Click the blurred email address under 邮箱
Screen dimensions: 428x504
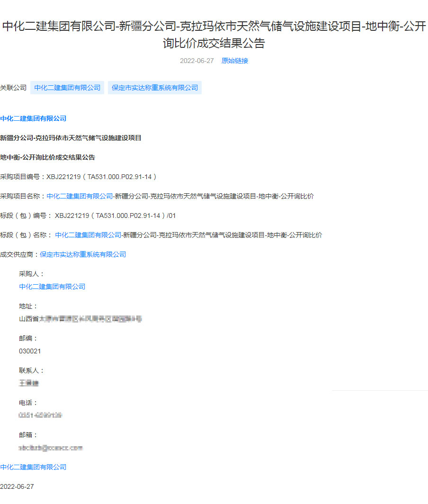click(51, 448)
